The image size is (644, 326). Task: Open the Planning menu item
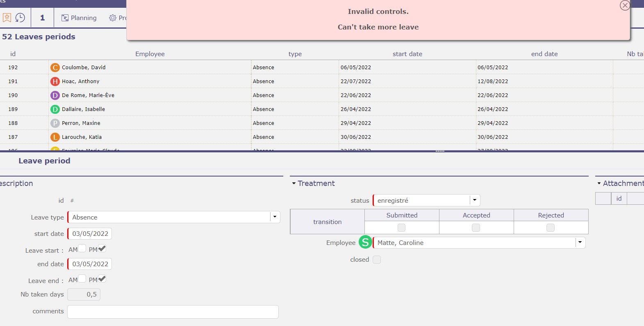pyautogui.click(x=79, y=18)
